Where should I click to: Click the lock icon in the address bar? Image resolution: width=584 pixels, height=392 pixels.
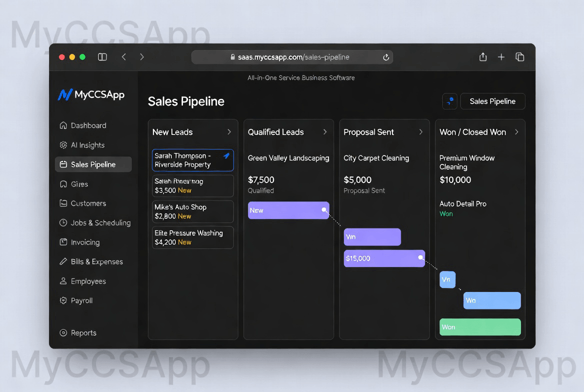[x=233, y=57]
